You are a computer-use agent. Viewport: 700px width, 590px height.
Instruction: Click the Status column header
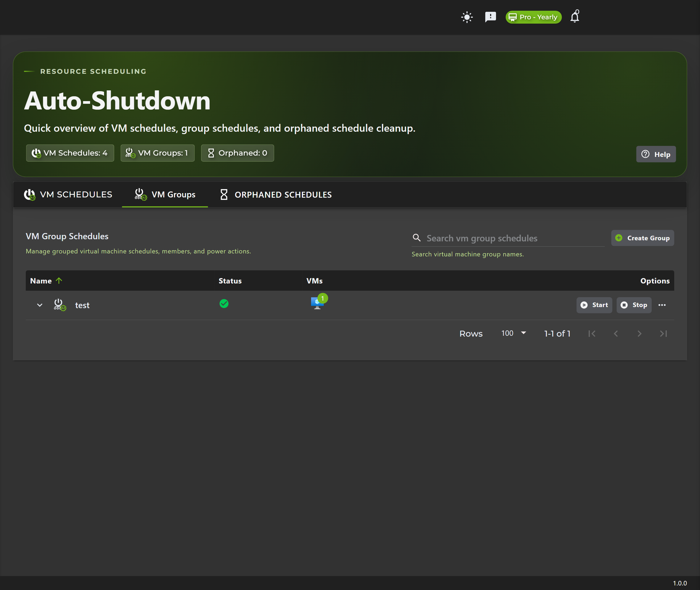pos(230,281)
